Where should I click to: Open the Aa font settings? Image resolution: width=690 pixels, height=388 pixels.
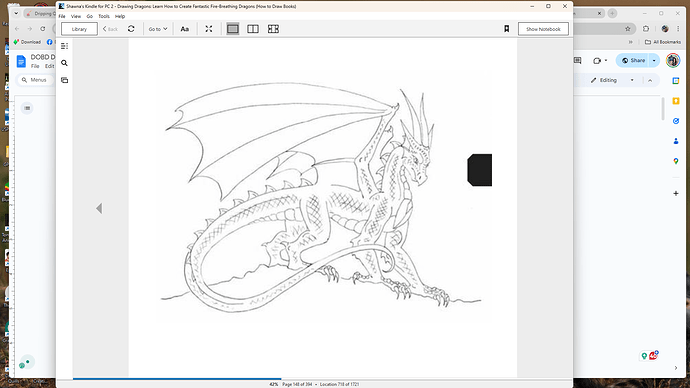click(185, 29)
